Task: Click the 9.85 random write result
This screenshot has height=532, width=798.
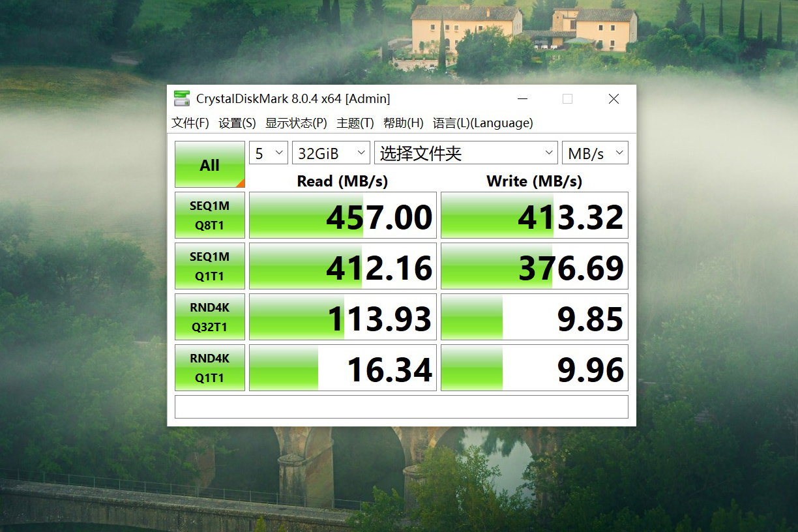Action: pos(535,317)
